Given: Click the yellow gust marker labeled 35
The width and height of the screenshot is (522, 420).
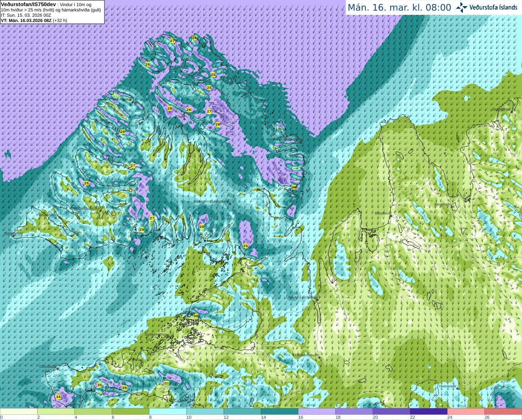Looking at the screenshot, I should 100,385.
